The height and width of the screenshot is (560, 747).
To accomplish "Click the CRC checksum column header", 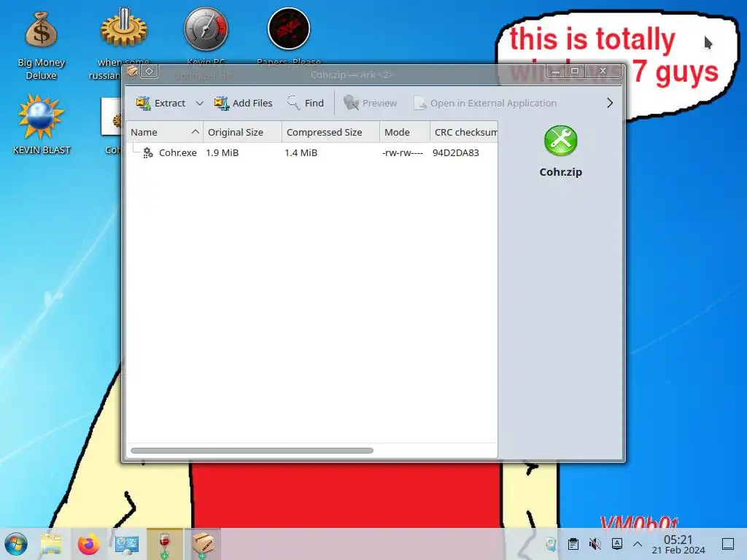I will pos(463,132).
